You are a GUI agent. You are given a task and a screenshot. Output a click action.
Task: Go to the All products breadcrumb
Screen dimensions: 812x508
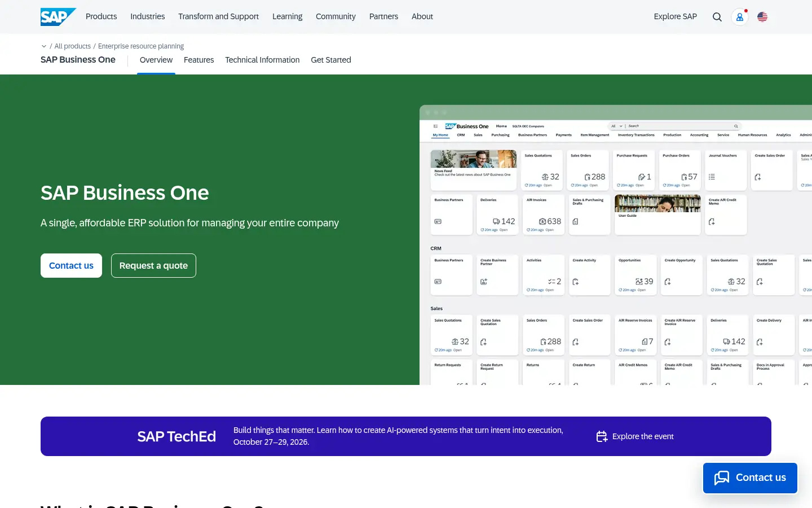(73, 46)
